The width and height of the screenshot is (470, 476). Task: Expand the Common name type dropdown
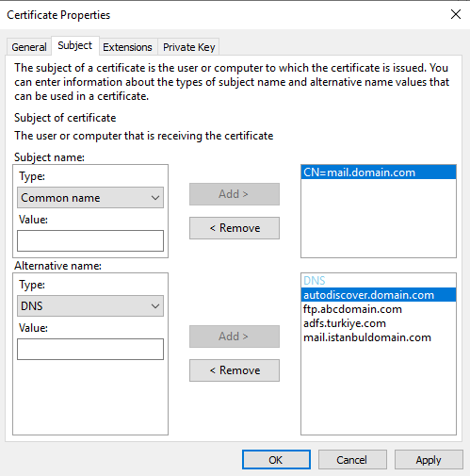(90, 198)
